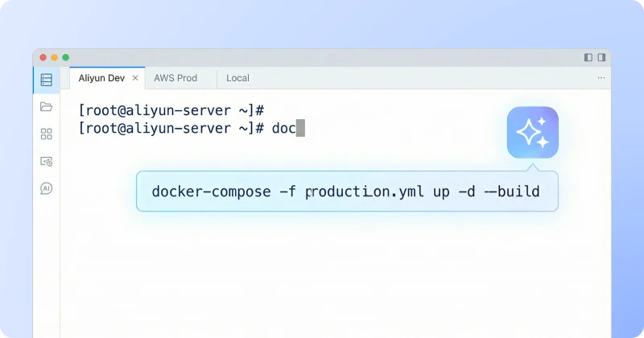Open the AI assistant sidebar icon

[46, 188]
